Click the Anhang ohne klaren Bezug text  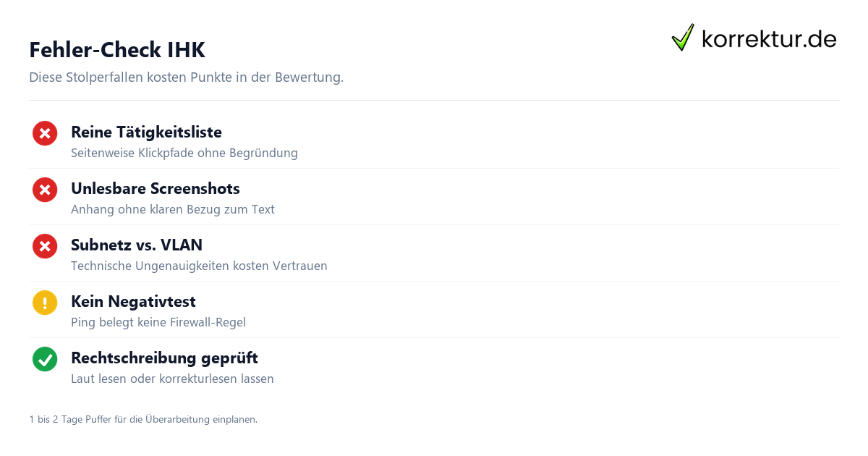click(x=173, y=210)
